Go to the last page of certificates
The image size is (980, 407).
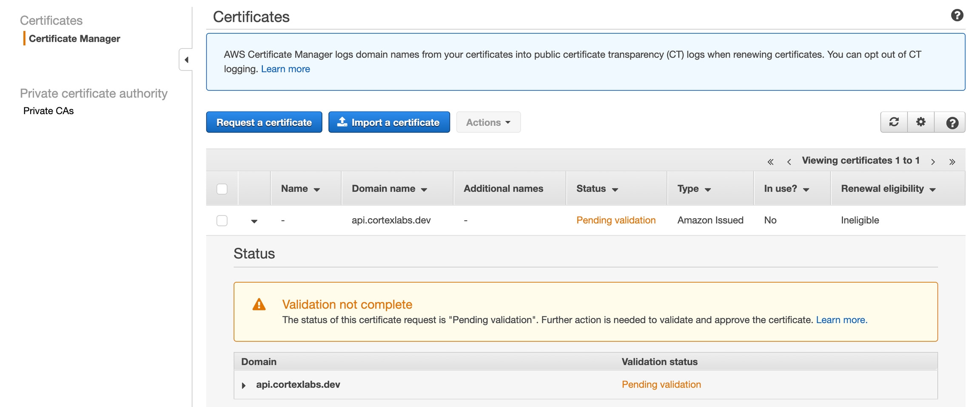coord(952,162)
